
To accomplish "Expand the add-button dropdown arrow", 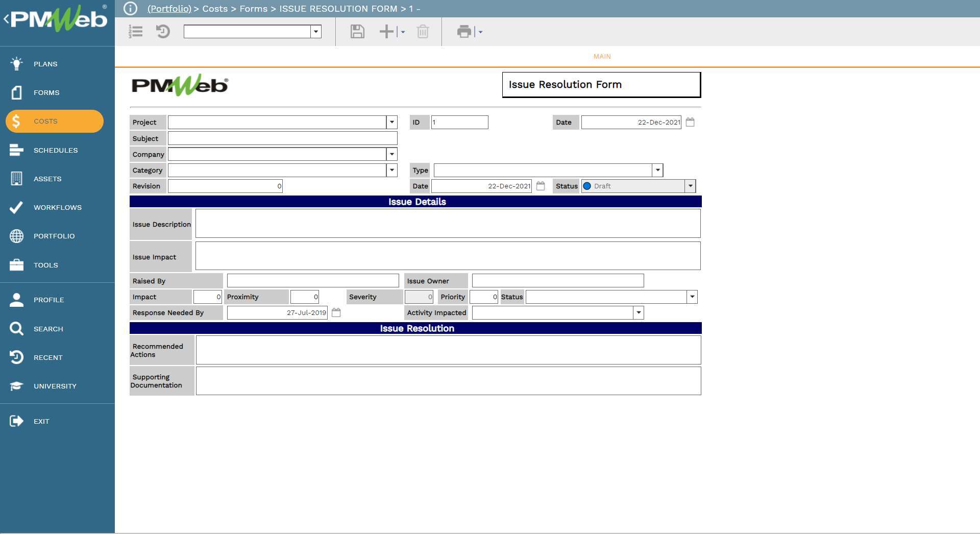I will coord(403,32).
